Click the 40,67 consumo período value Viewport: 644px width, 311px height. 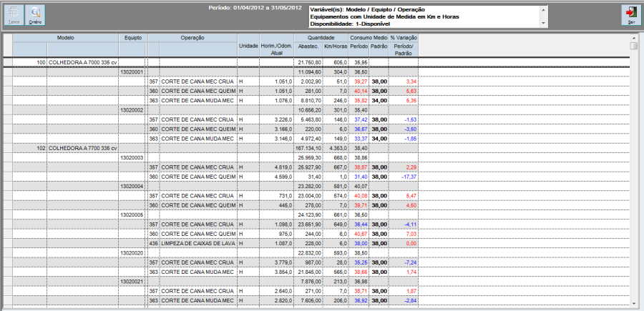click(358, 234)
